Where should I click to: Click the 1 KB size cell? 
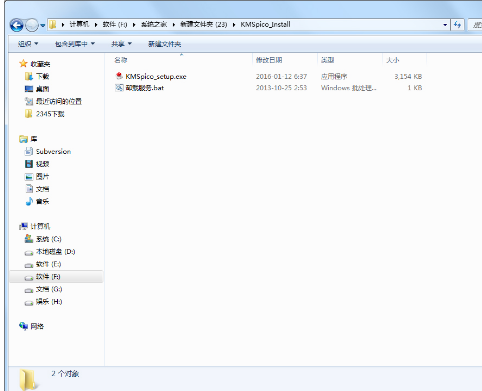coord(415,88)
